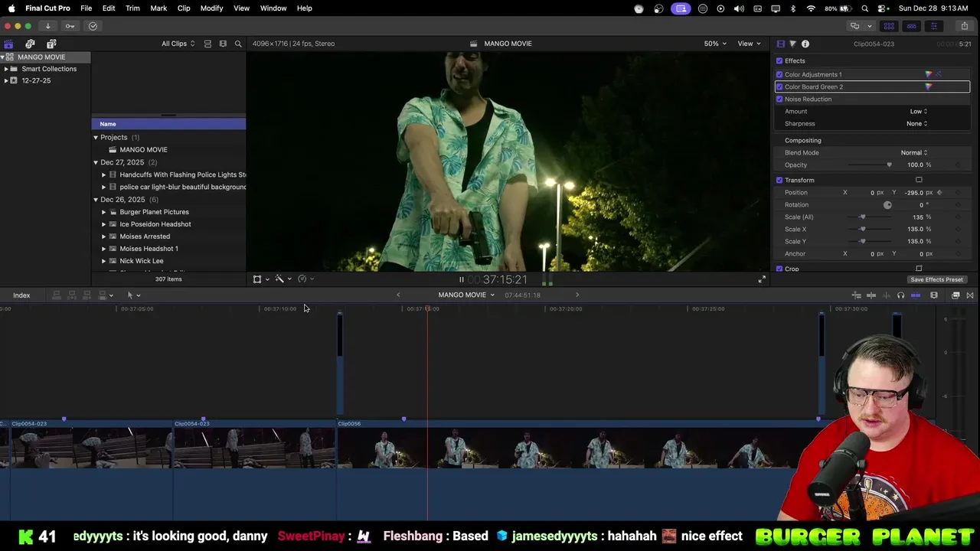Click the Import Media arrow button
Screen dimensions: 980x551
click(x=47, y=26)
